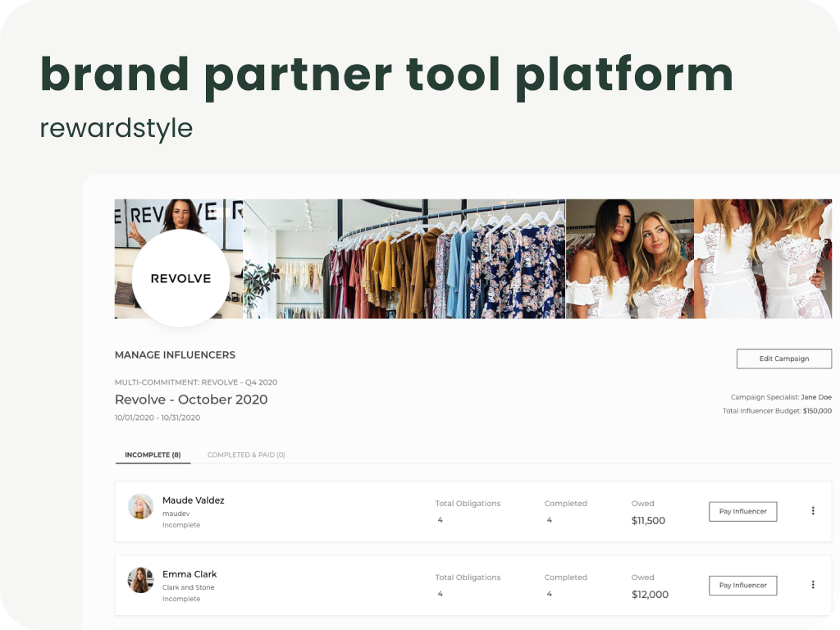Click Total Influencer Budget: $150,000 text

778,411
